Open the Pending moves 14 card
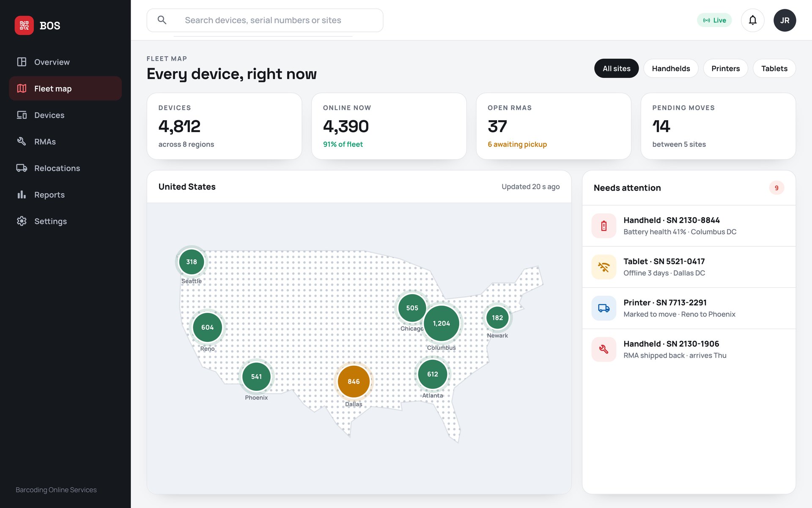 point(718,126)
